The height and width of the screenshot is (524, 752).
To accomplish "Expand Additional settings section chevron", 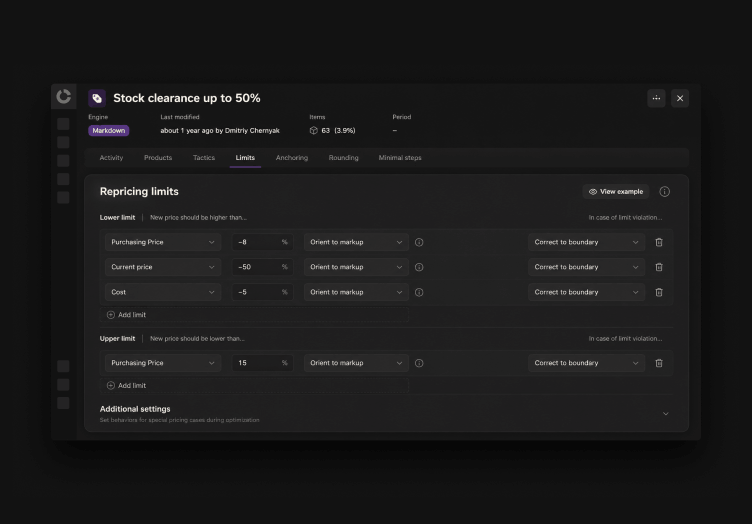I will click(x=665, y=414).
